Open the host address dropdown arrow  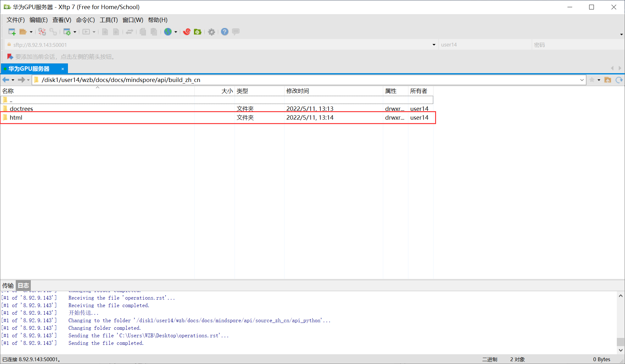[x=434, y=45]
